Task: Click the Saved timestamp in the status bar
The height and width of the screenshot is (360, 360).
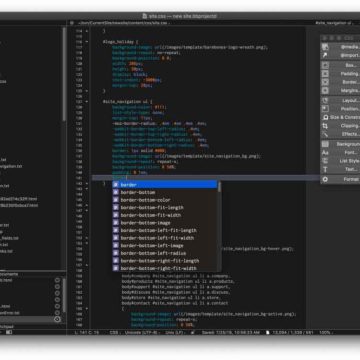Action: (230, 332)
